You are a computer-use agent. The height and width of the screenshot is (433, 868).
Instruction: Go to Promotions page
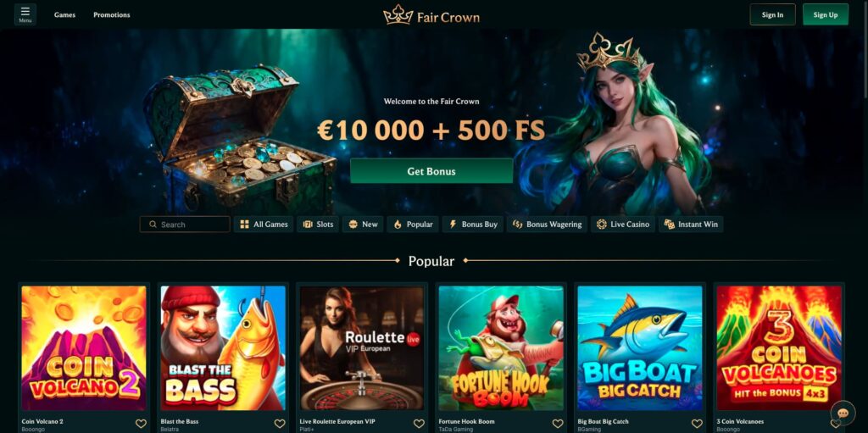click(112, 15)
